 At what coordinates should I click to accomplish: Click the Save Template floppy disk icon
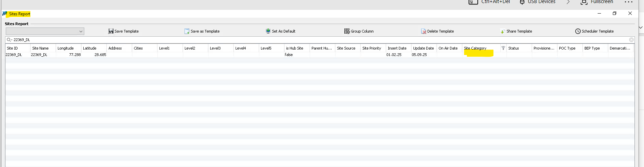[x=111, y=31]
